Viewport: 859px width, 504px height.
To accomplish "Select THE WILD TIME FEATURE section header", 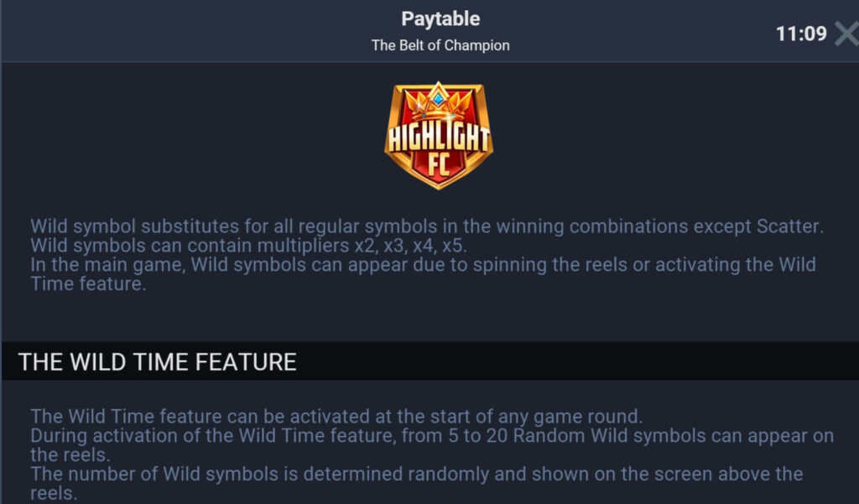I will coord(157,362).
